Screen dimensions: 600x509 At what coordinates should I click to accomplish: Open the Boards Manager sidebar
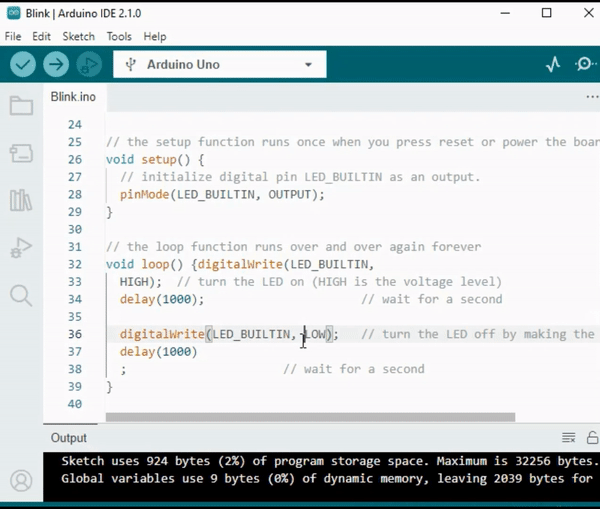pyautogui.click(x=21, y=153)
